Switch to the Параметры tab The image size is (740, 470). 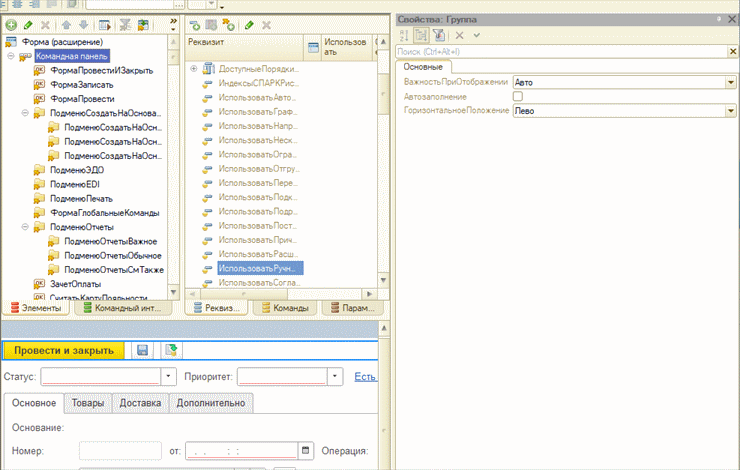[353, 308]
